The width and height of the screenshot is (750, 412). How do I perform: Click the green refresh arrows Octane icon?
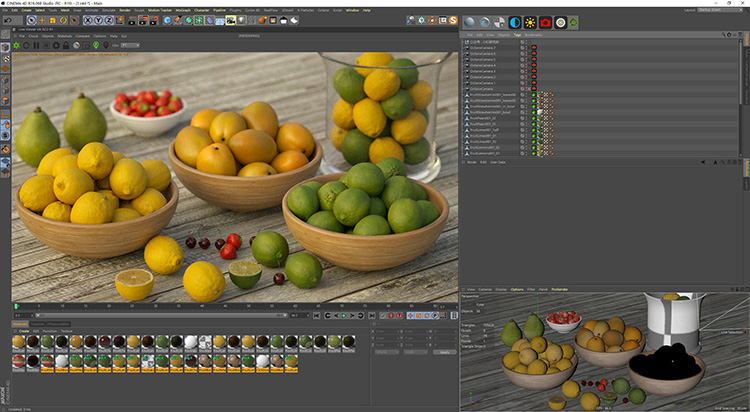(573, 22)
